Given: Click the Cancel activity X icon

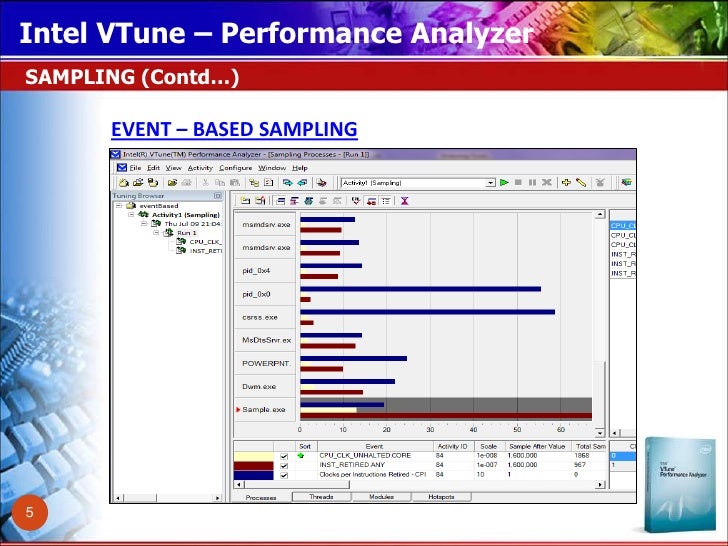Looking at the screenshot, I should [547, 182].
